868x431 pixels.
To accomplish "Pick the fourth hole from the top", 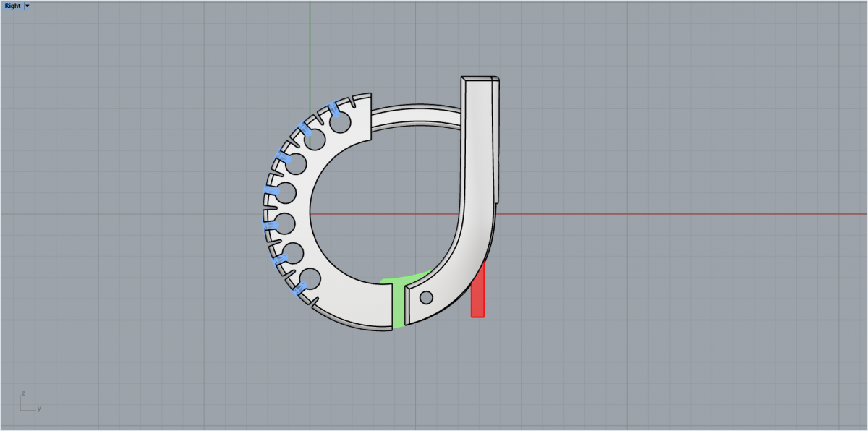I will pyautogui.click(x=286, y=193).
